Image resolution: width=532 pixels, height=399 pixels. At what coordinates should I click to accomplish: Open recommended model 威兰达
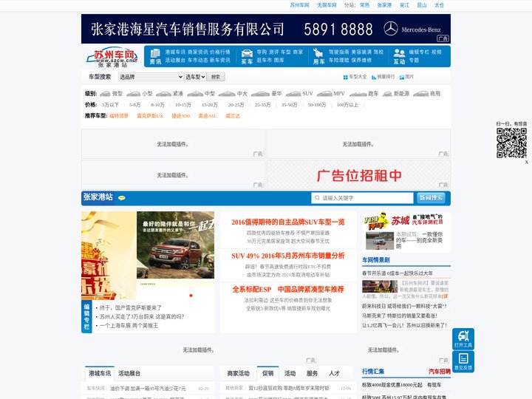pyautogui.click(x=233, y=116)
